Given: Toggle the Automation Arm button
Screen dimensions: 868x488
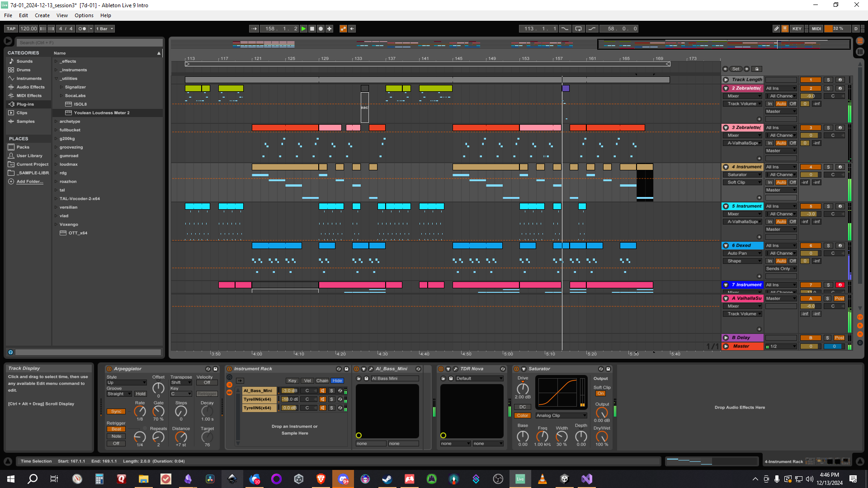Looking at the screenshot, I should (x=343, y=28).
